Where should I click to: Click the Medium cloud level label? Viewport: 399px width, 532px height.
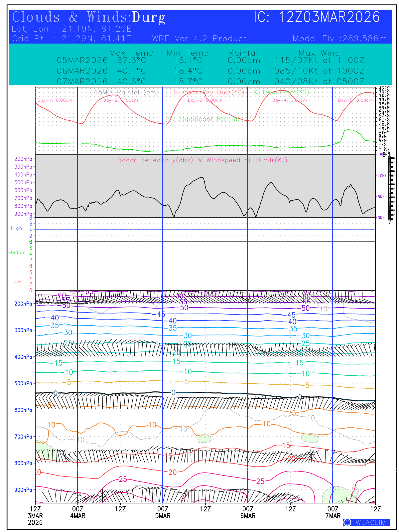pyautogui.click(x=18, y=252)
